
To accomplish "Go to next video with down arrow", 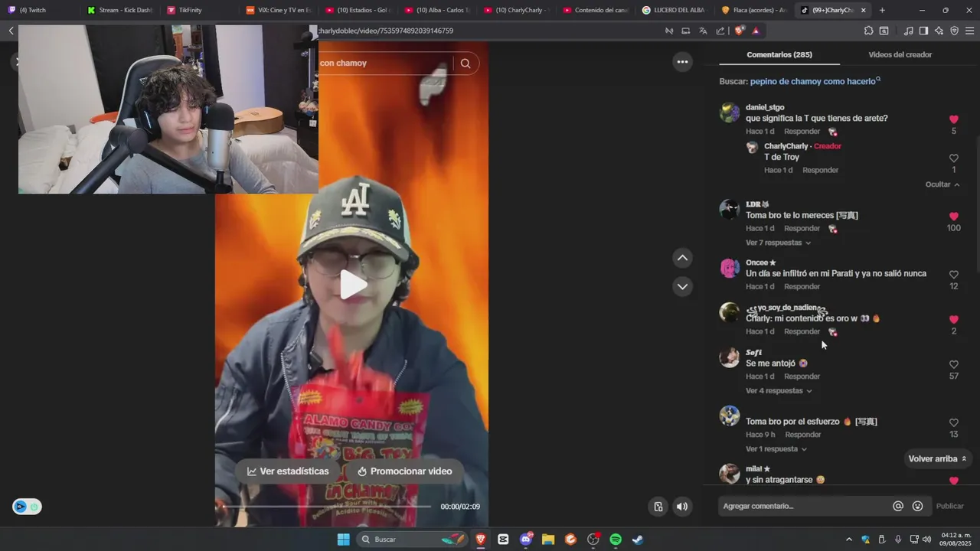I will point(682,286).
